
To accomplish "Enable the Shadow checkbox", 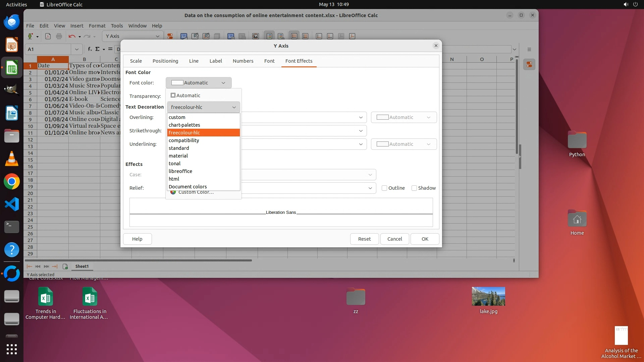I will point(414,188).
